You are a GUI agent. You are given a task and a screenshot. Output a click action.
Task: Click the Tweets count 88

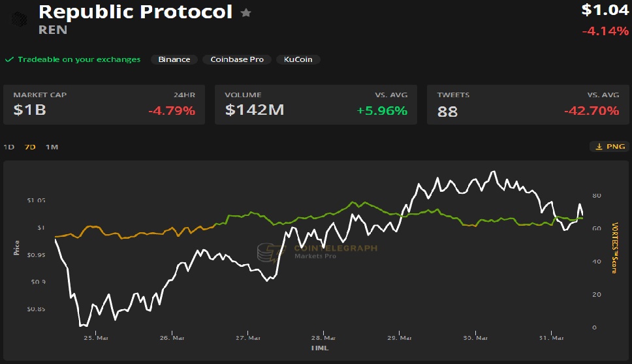[x=447, y=112]
